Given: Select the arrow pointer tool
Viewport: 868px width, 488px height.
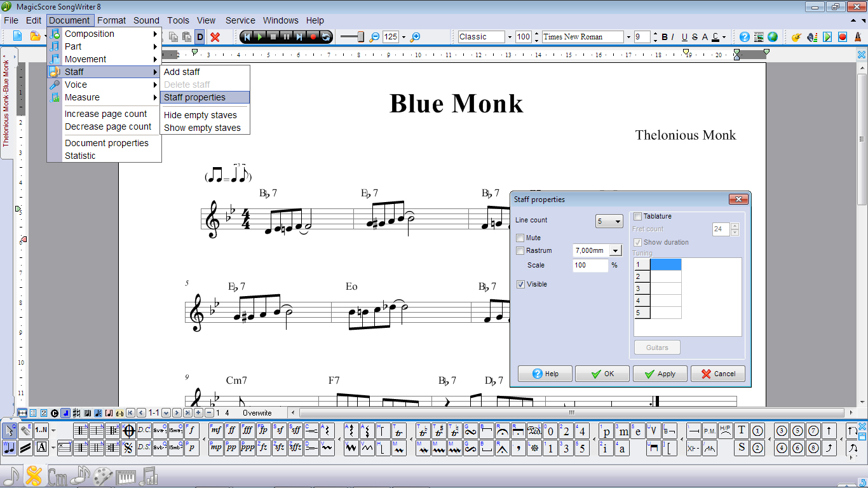Looking at the screenshot, I should pos(10,430).
